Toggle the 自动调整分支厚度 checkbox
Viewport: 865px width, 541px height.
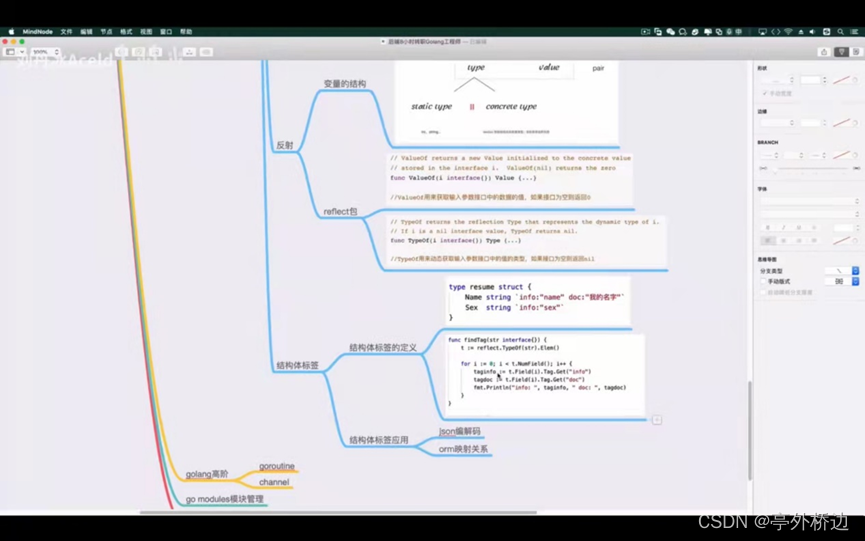click(763, 292)
